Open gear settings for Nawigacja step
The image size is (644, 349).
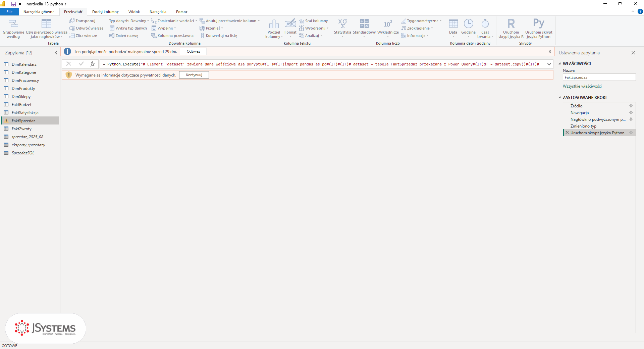[631, 112]
